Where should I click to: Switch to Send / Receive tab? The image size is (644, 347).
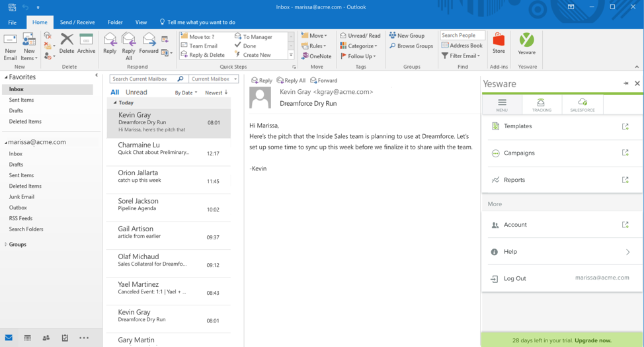coord(77,22)
